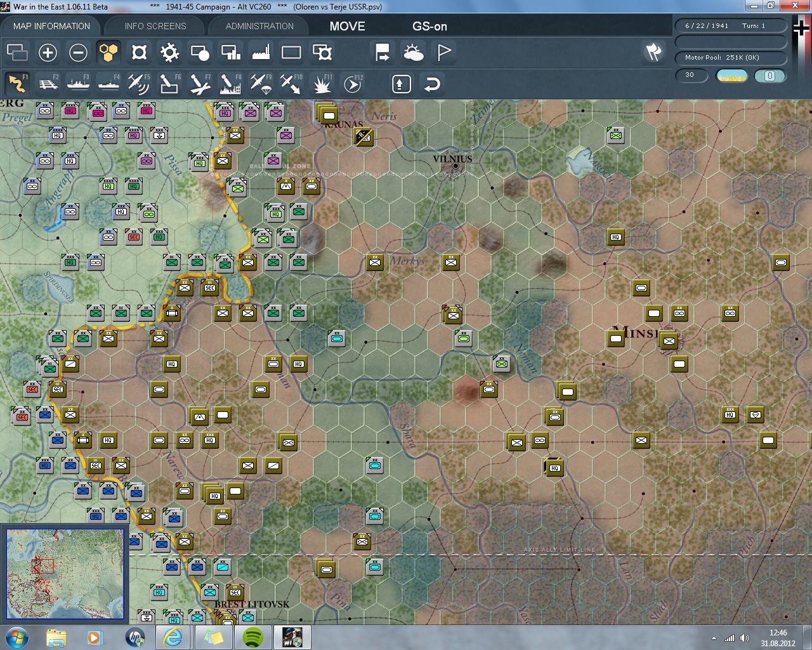Toggle the empty rectangle outline icon
This screenshot has width=812, height=650.
pyautogui.click(x=291, y=52)
